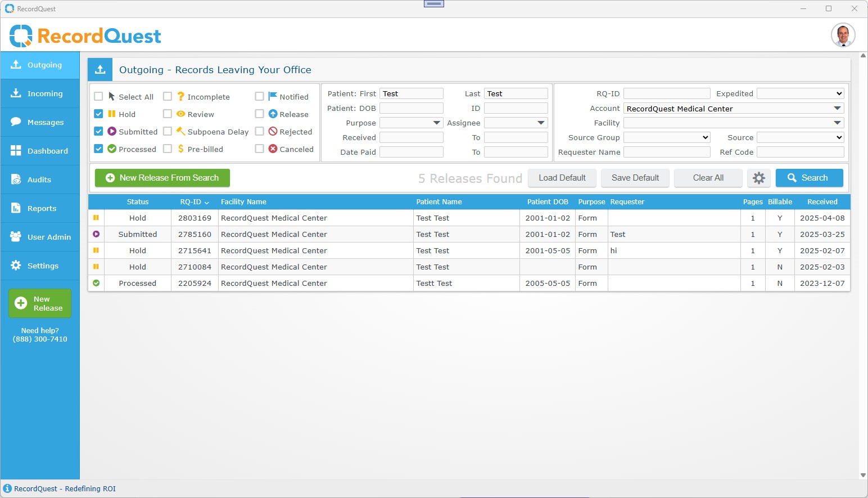Click the Submitted status icon for RQ-ID 2785160

pyautogui.click(x=96, y=234)
